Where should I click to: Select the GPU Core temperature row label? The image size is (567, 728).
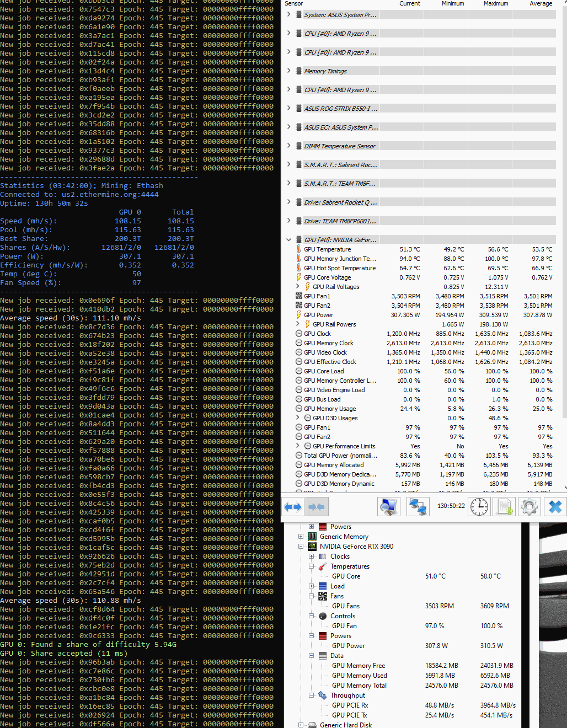tap(346, 576)
